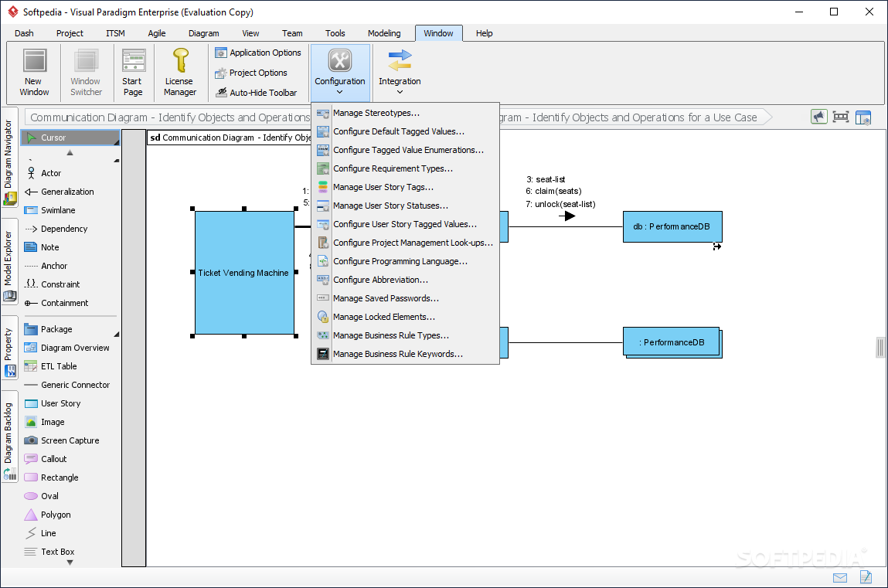Pick the Callout shape tool

click(x=70, y=459)
